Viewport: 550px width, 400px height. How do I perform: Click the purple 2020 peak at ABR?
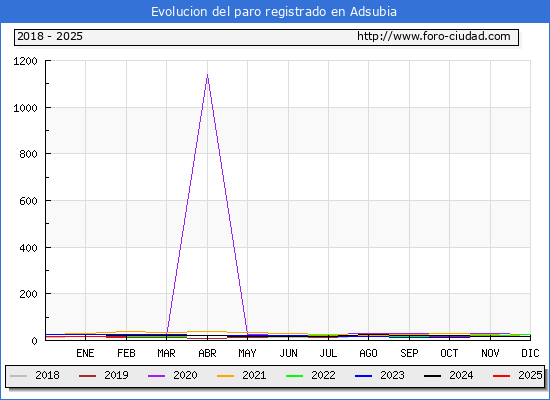207,75
